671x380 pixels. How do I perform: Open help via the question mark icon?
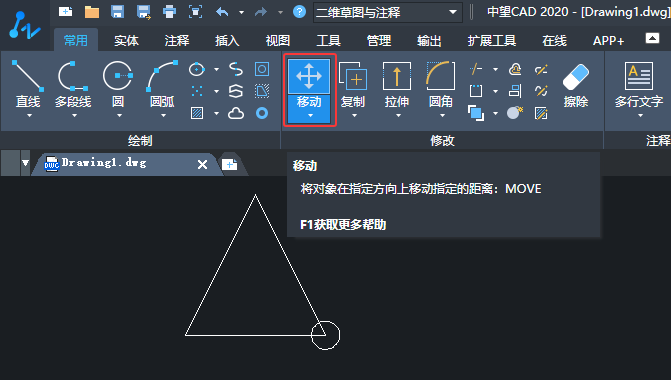[x=300, y=12]
